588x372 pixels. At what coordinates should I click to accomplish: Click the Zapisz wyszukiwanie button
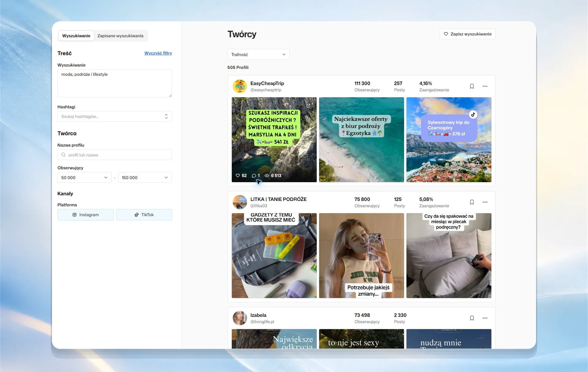[x=467, y=34]
